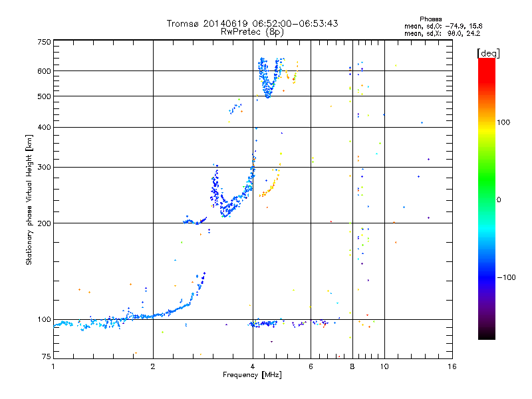The width and height of the screenshot is (532, 399).
Task: Click the '[deg]' colorbar unit label
Action: coord(488,53)
